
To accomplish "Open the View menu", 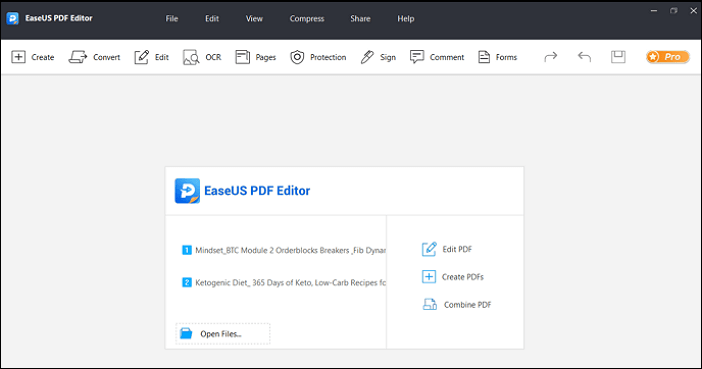I will (x=254, y=19).
